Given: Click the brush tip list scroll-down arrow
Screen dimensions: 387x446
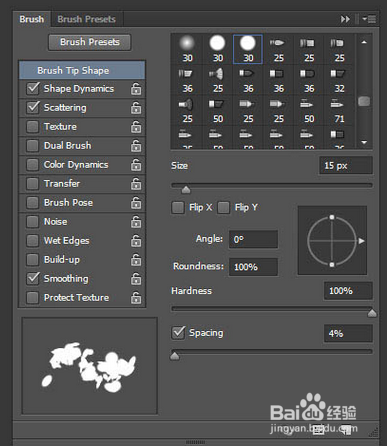Looking at the screenshot, I should 364,142.
